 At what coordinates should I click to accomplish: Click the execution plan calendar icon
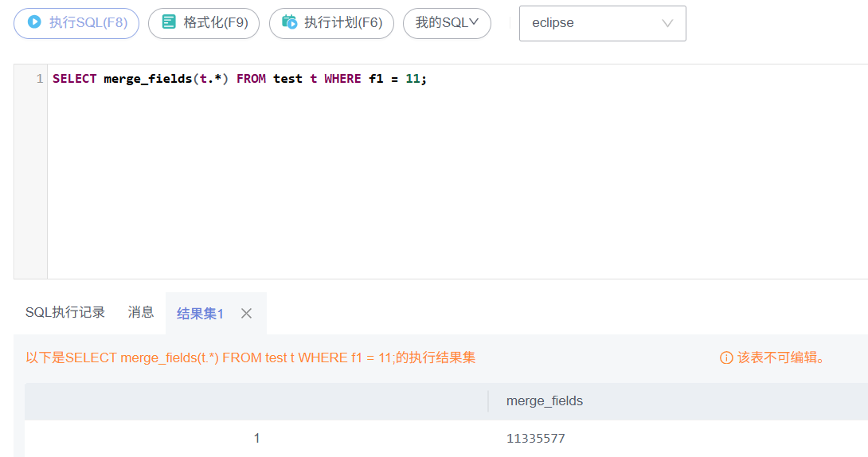click(290, 22)
